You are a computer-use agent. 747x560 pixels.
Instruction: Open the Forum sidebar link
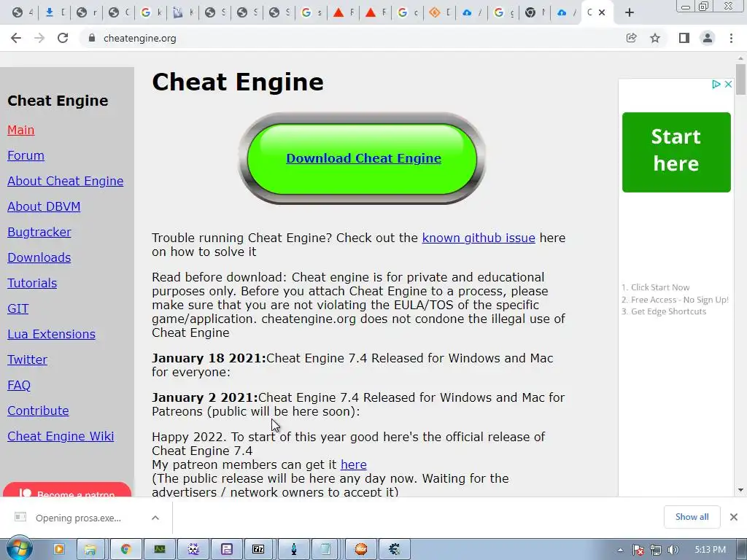[x=26, y=155]
